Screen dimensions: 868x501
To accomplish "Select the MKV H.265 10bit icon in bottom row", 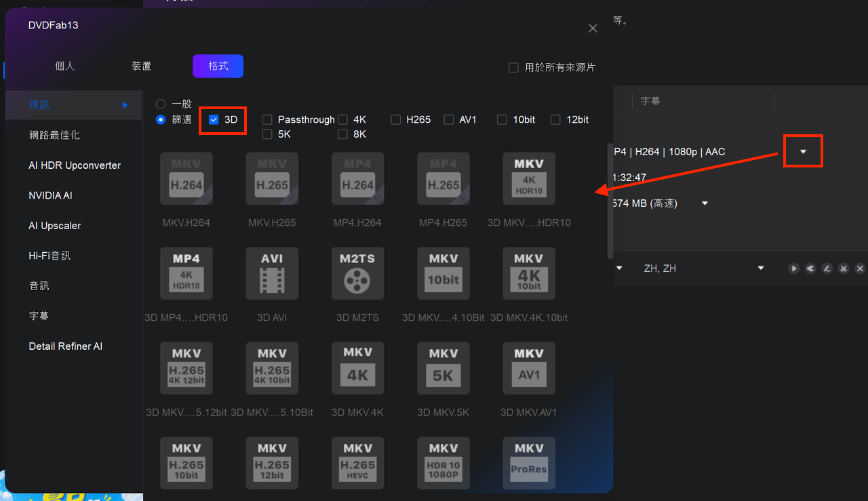I will coord(186,463).
